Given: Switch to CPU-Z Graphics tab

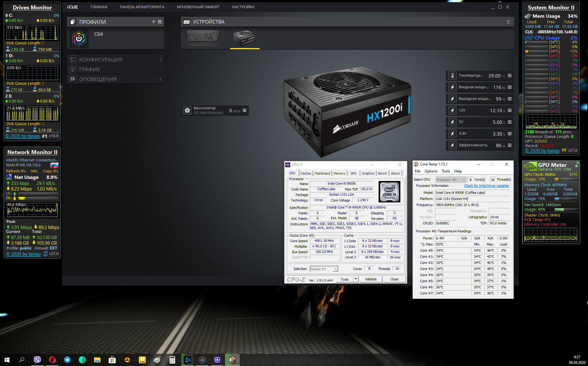Looking at the screenshot, I should coord(368,173).
